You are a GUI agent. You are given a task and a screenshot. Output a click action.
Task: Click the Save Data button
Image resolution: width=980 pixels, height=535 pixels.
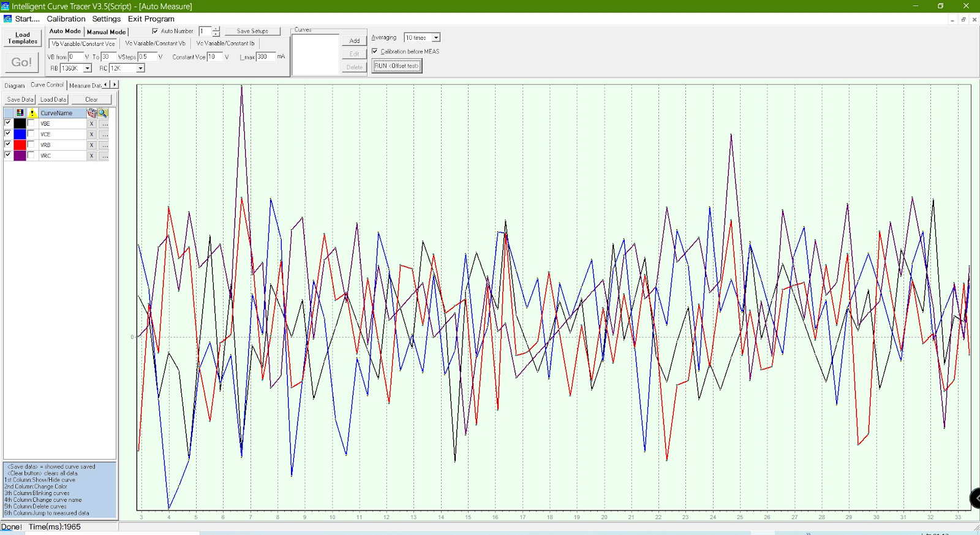click(20, 99)
